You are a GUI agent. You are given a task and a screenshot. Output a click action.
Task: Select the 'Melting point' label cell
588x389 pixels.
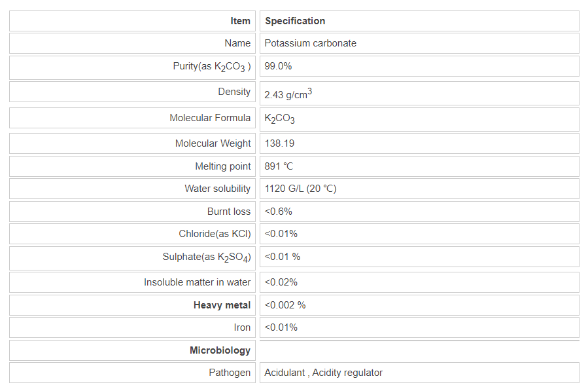(x=222, y=166)
